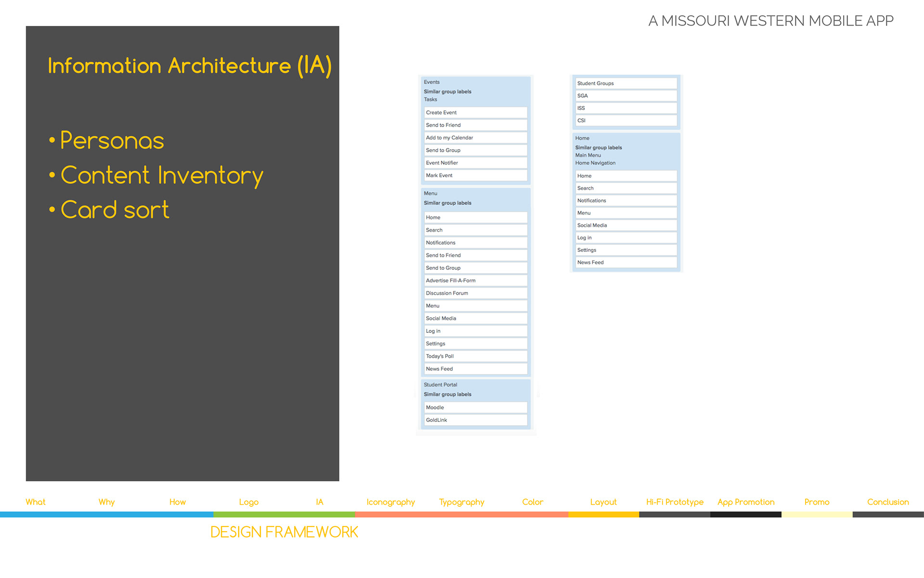Open the Iconography navigation tab

tap(390, 502)
